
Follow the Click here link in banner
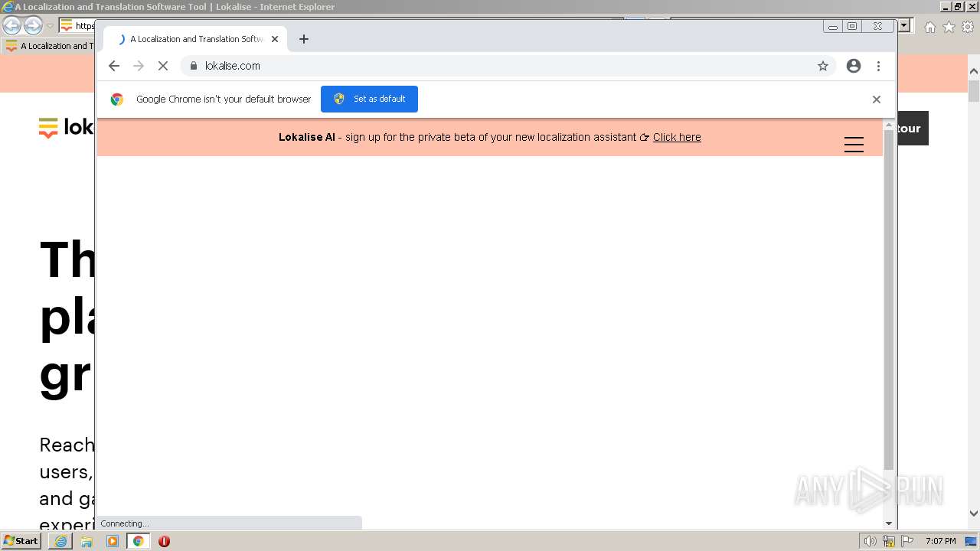[677, 137]
